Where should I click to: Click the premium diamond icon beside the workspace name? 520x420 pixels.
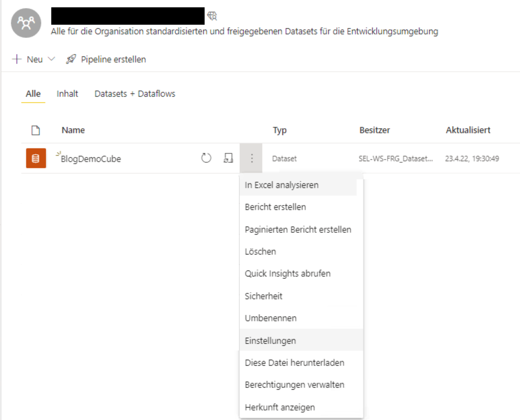tap(212, 16)
